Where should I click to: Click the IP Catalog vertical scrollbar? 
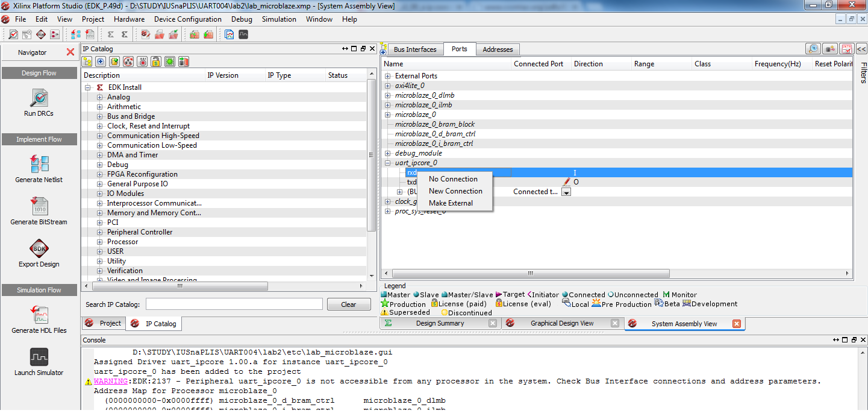click(x=371, y=156)
